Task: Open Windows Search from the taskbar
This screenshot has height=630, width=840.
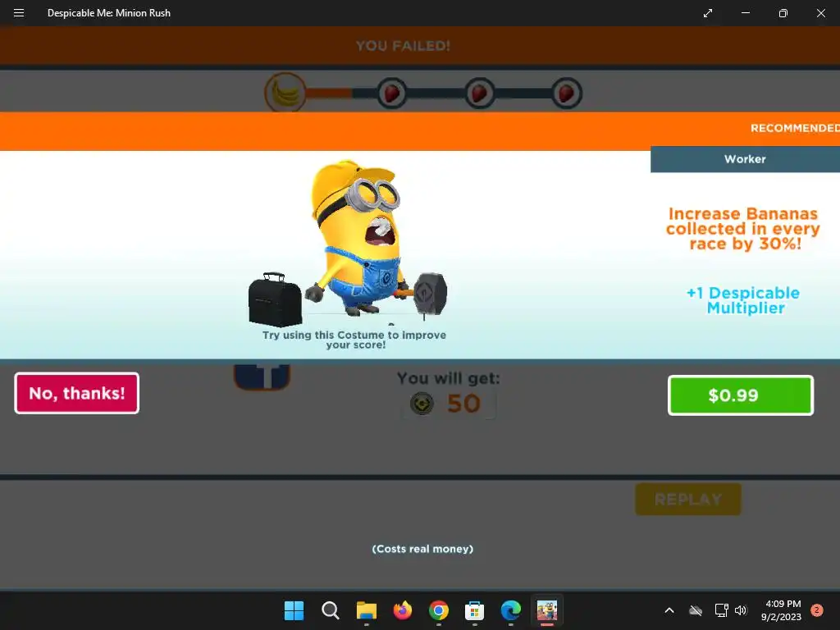Action: pyautogui.click(x=330, y=610)
